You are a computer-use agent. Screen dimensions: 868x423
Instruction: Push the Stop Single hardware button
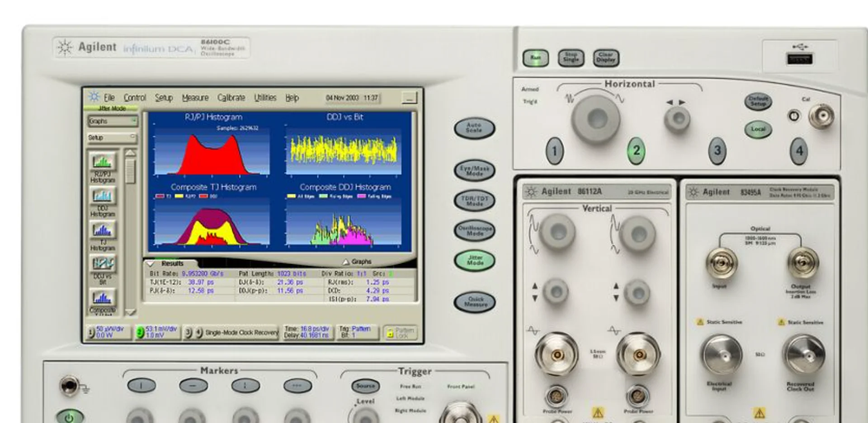click(x=571, y=58)
